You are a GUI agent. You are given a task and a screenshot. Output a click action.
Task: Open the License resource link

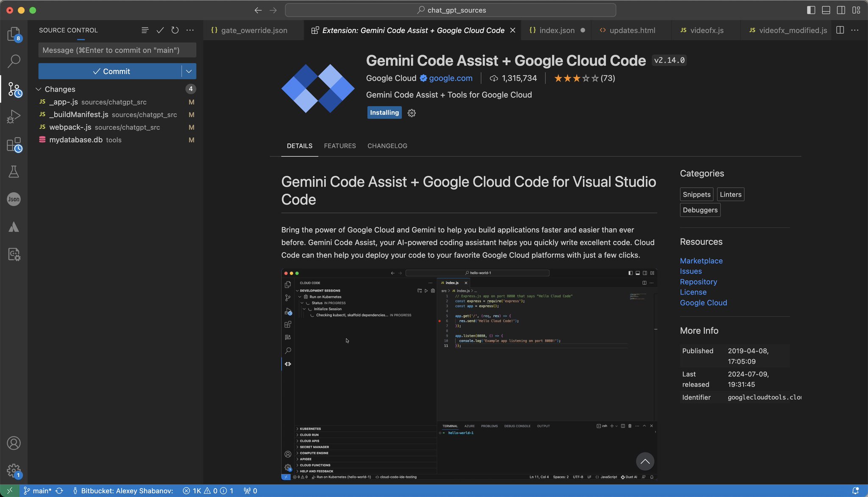[693, 292]
